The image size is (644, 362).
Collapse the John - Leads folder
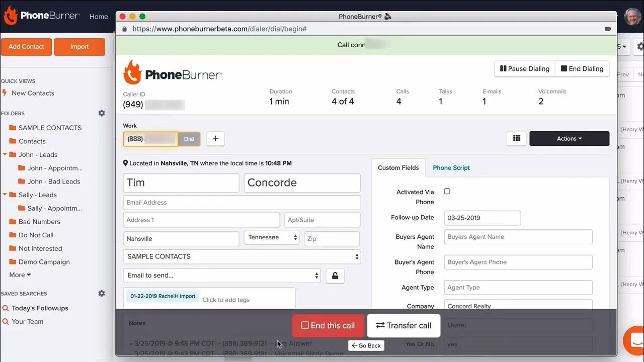coord(5,155)
